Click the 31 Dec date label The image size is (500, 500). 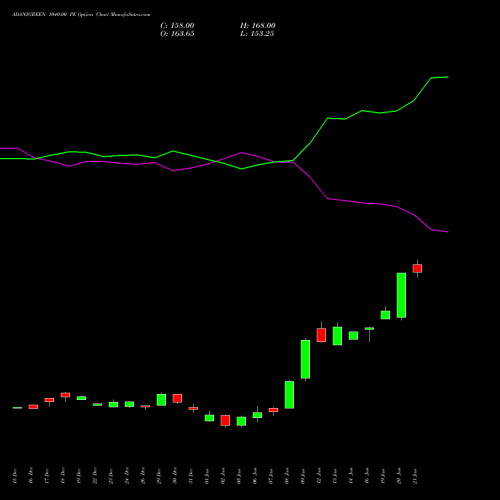point(191,476)
